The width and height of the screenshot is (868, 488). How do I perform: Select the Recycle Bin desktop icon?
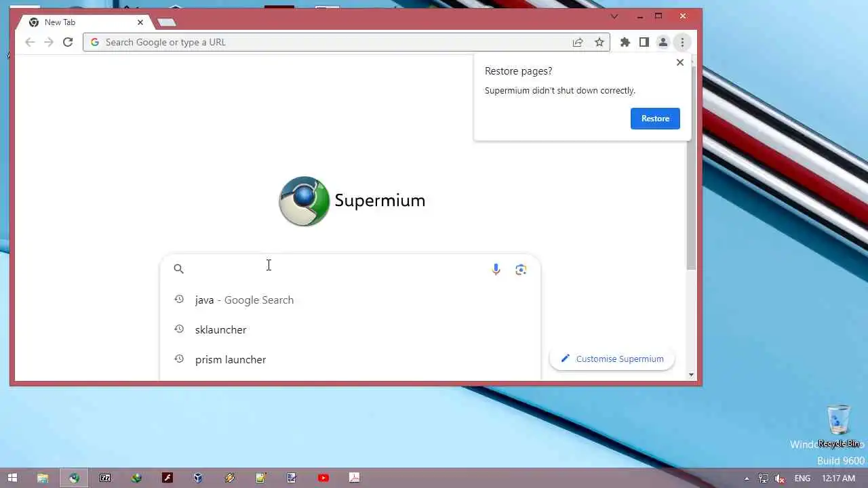[x=839, y=427]
